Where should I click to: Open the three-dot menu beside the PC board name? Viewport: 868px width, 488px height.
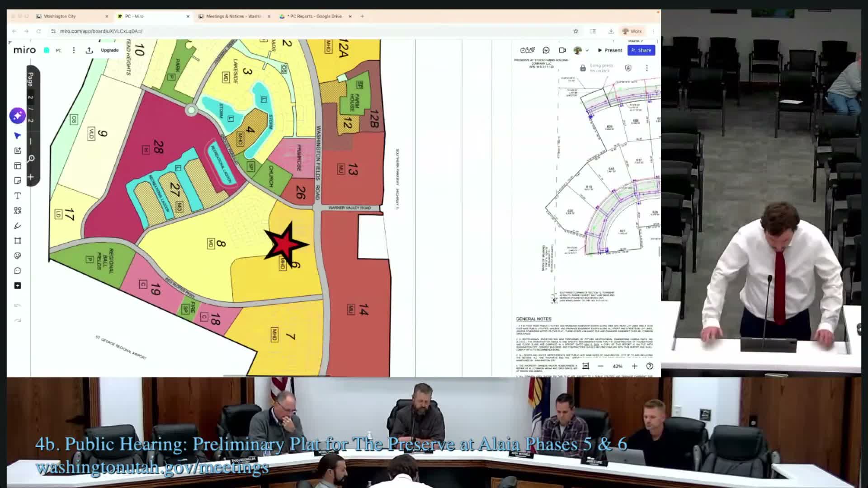(x=74, y=50)
